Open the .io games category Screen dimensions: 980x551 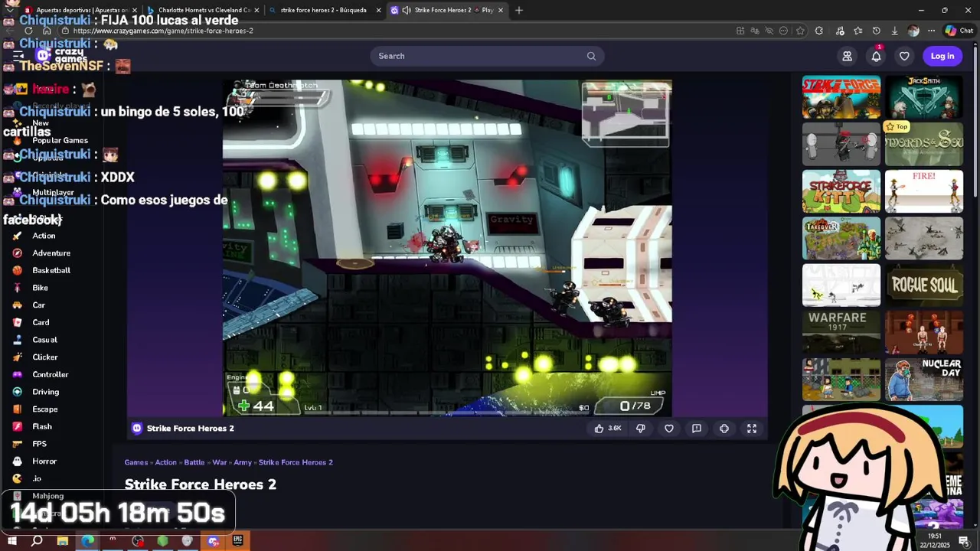[37, 478]
